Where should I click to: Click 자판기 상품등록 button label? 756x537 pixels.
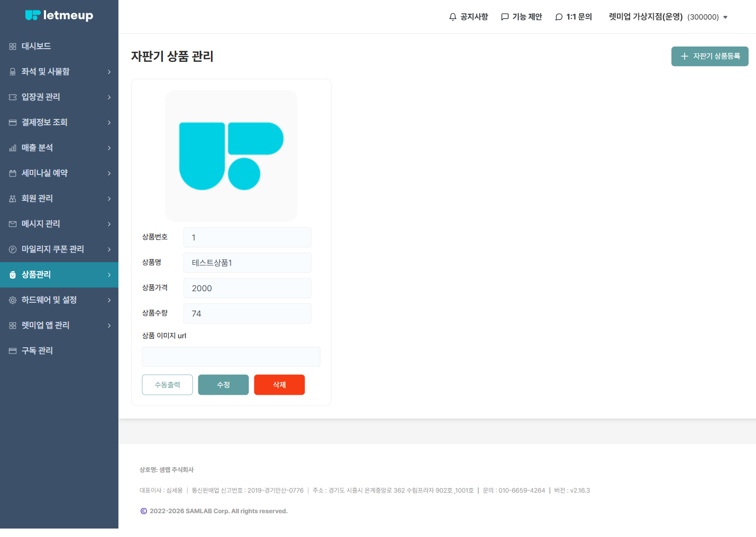click(x=717, y=56)
